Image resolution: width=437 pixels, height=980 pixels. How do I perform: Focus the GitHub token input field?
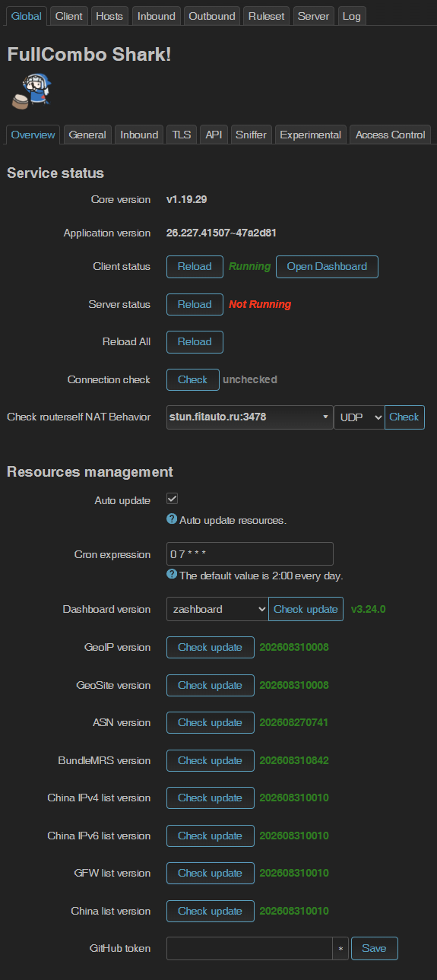pos(249,948)
